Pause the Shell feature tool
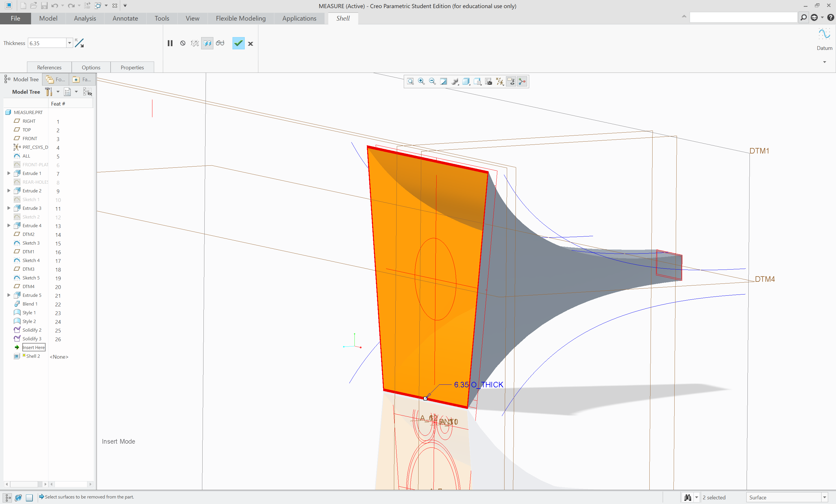The image size is (836, 504). tap(170, 43)
